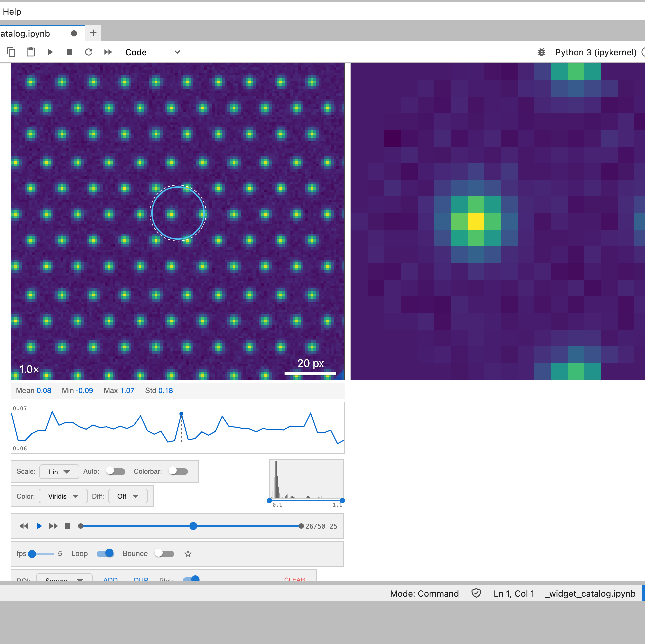Open a new tab with the plus button
The height and width of the screenshot is (644, 645).
(x=93, y=33)
